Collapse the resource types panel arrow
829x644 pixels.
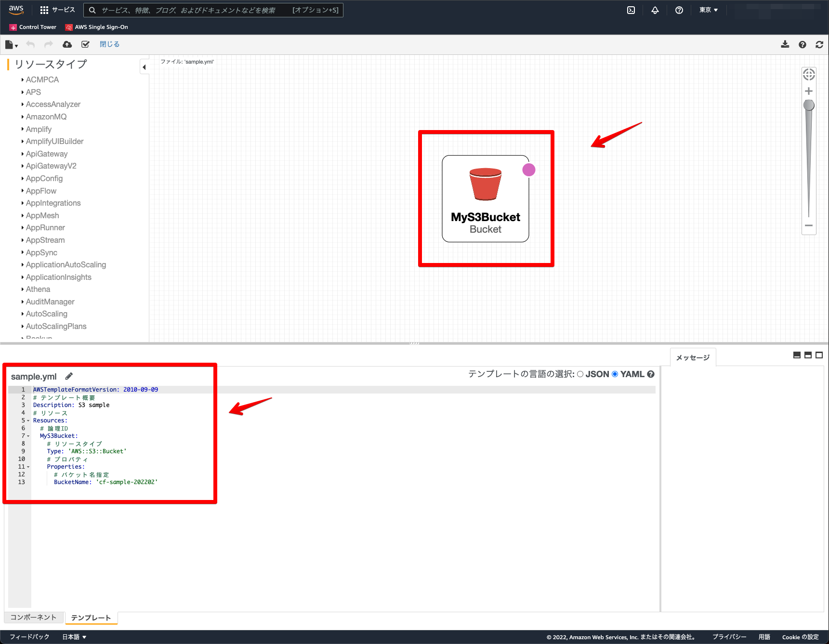144,67
